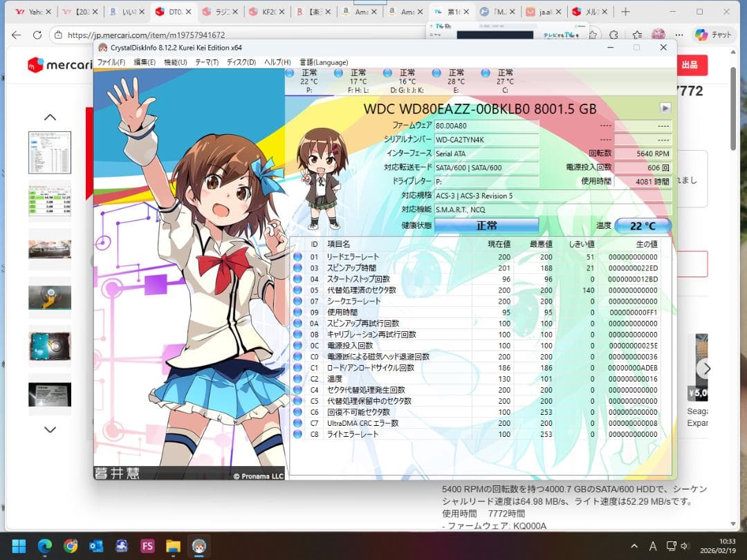Click the red 出品 button
The width and height of the screenshot is (747, 560).
(x=689, y=65)
